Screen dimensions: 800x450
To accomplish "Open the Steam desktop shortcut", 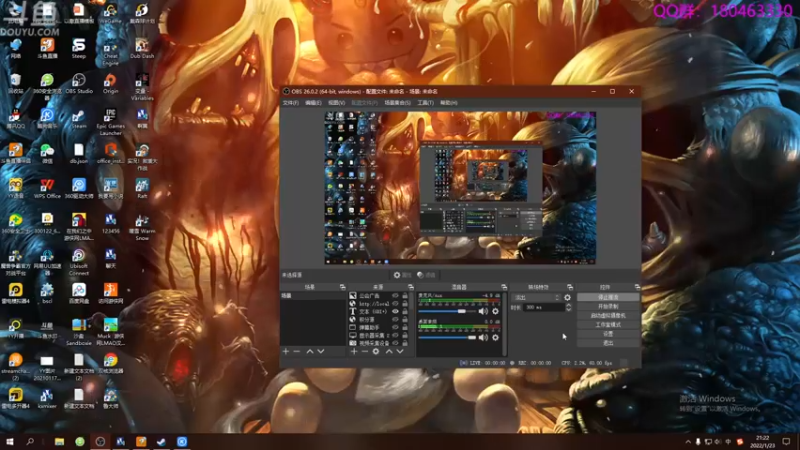I will point(79,119).
